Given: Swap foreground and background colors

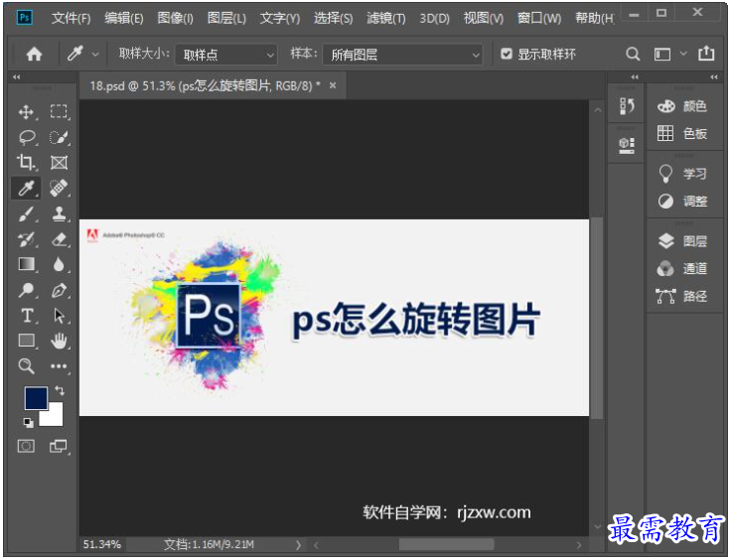Looking at the screenshot, I should [x=60, y=390].
